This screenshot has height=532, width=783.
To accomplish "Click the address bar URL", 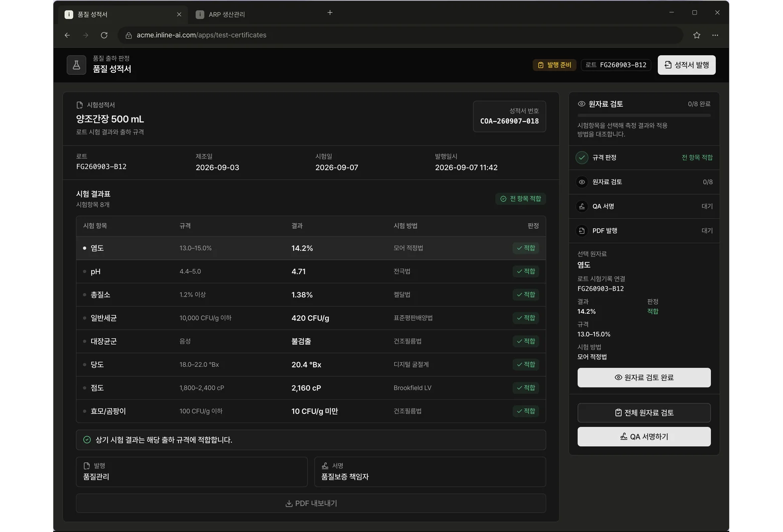I will [201, 35].
